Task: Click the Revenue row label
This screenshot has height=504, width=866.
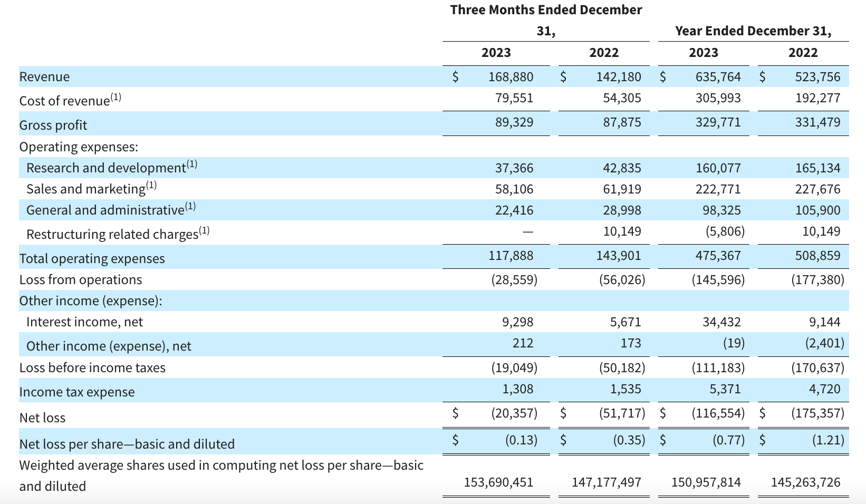Action: (x=44, y=77)
